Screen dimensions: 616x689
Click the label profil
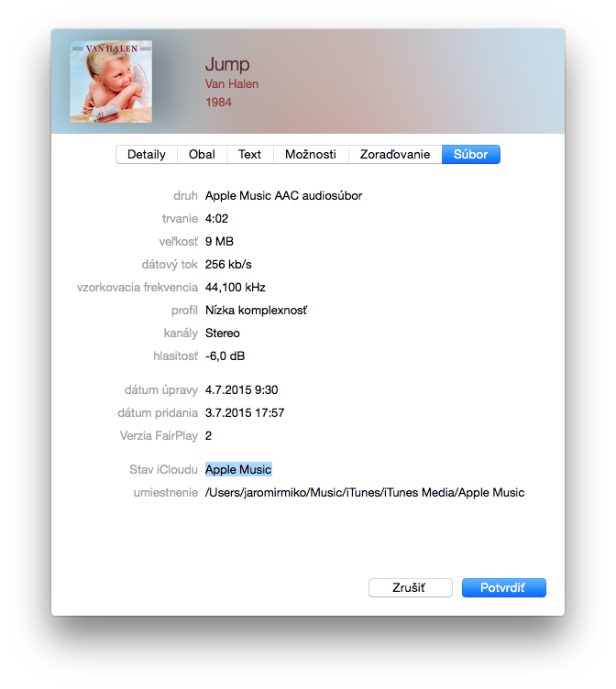(x=184, y=311)
